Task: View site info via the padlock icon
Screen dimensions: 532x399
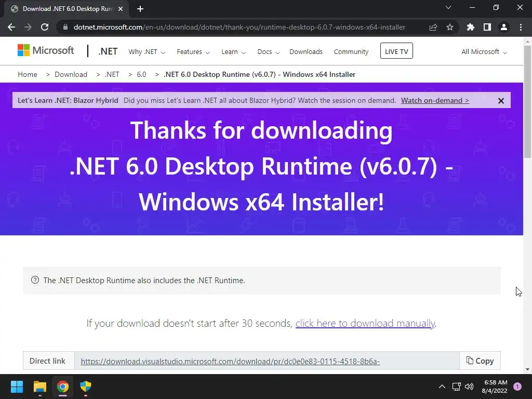Action: (x=65, y=27)
